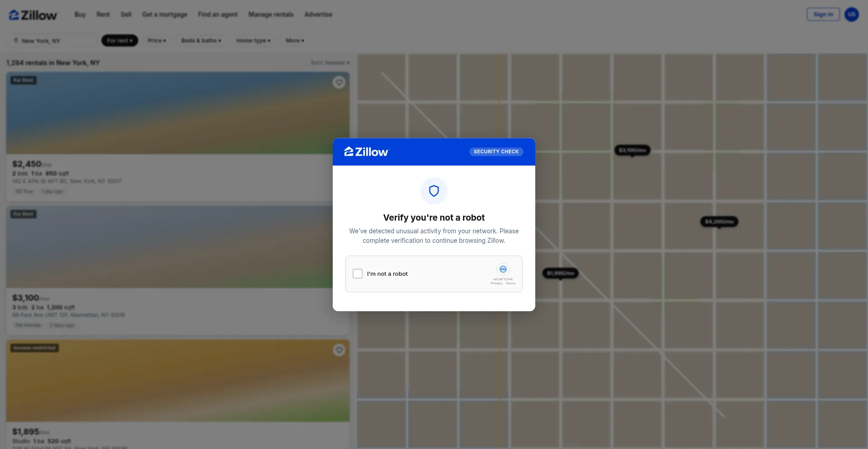868x449 pixels.
Task: Expand the For rent dropdown
Action: click(120, 41)
